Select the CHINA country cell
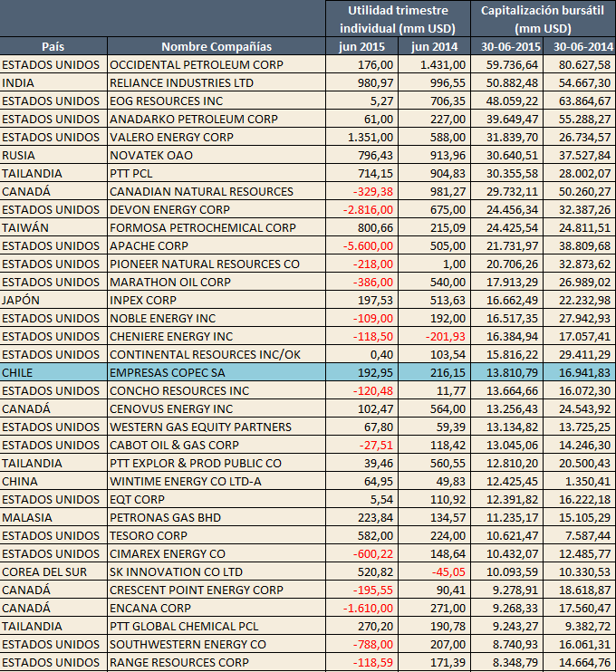Screen dimensions: 616x672 click(53, 481)
